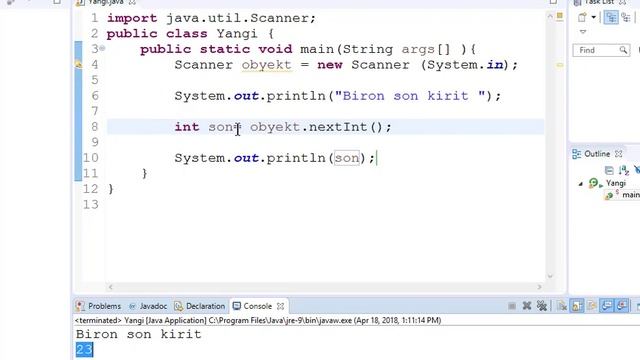Click the Clear Console icon

pos(562,306)
